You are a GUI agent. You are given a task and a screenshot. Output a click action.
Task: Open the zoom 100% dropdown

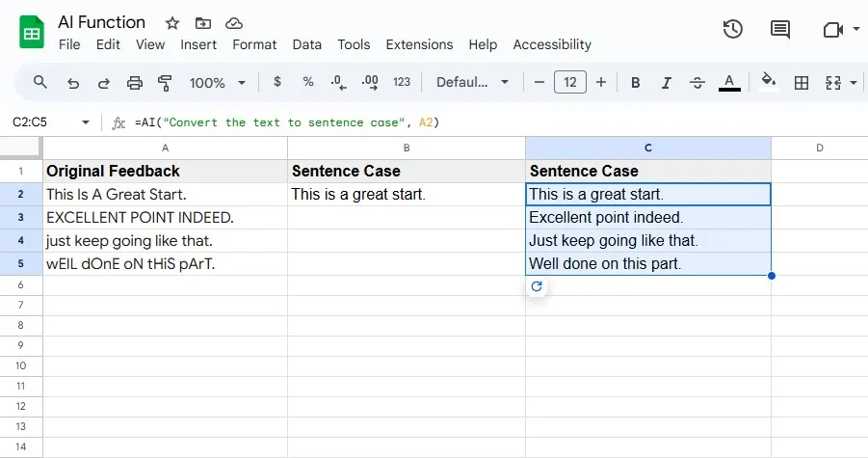click(x=217, y=83)
